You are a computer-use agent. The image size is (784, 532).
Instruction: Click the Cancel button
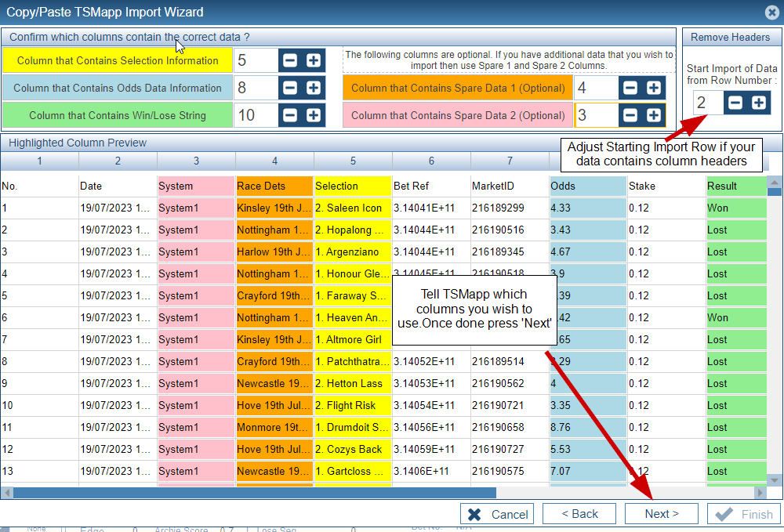click(497, 514)
